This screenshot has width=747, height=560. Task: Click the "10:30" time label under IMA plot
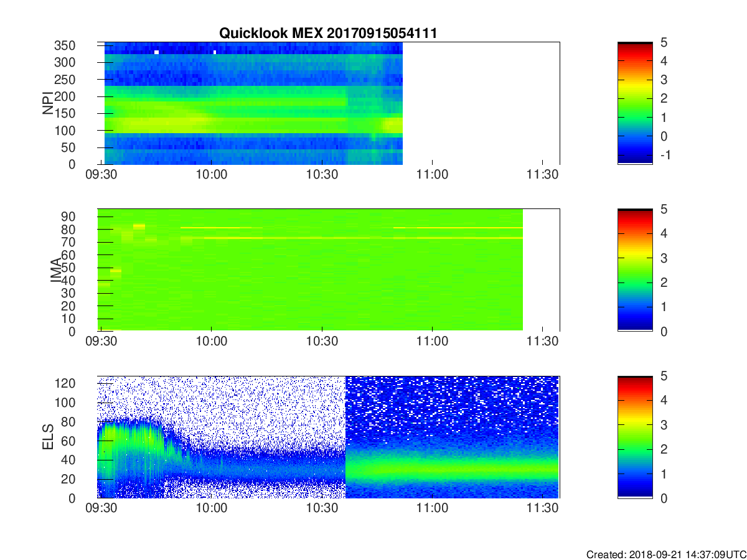(322, 342)
